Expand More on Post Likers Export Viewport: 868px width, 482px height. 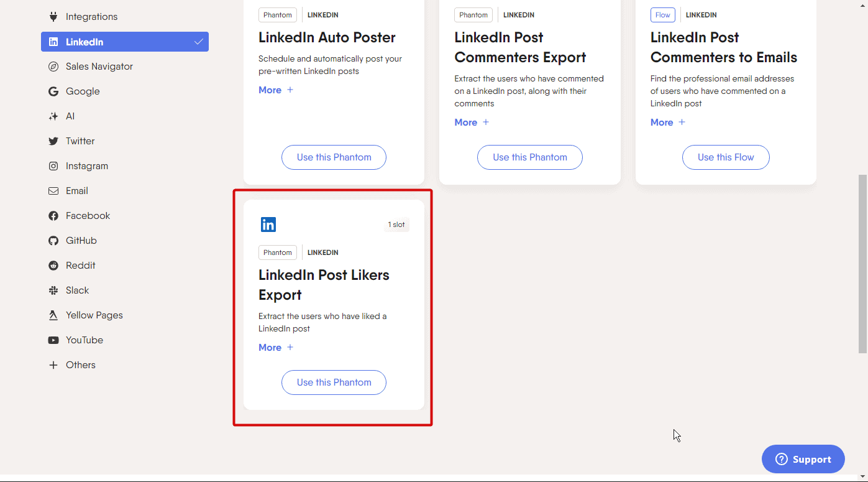click(276, 348)
